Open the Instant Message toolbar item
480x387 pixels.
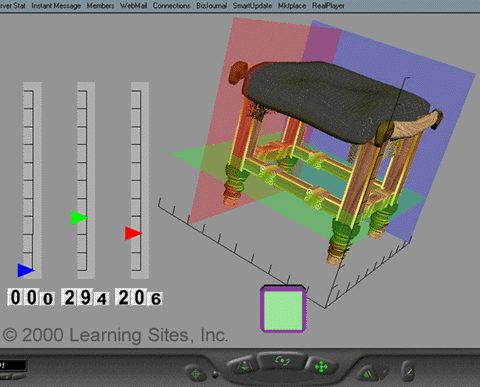[56, 6]
